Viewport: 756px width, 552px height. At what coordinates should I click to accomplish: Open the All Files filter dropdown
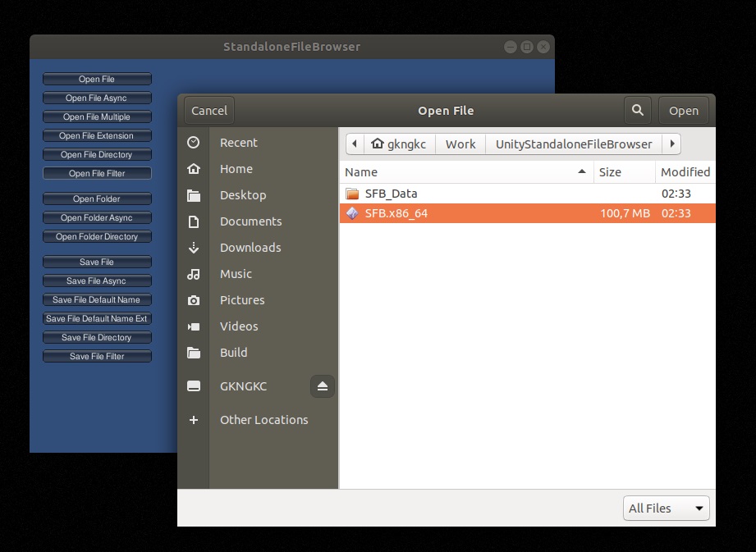pyautogui.click(x=666, y=509)
